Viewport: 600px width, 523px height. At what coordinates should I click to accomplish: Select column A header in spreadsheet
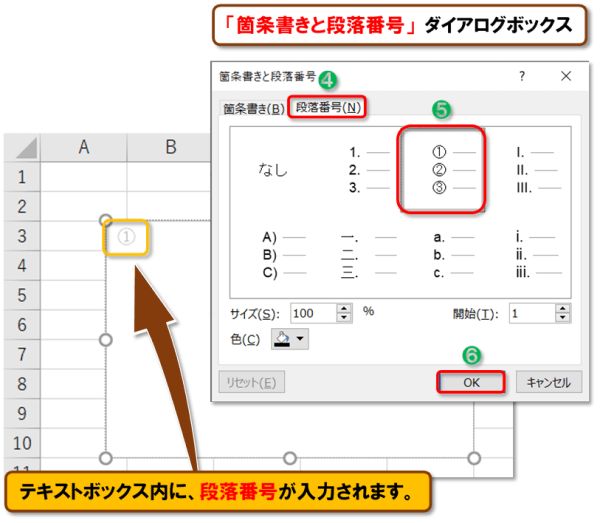(x=84, y=147)
